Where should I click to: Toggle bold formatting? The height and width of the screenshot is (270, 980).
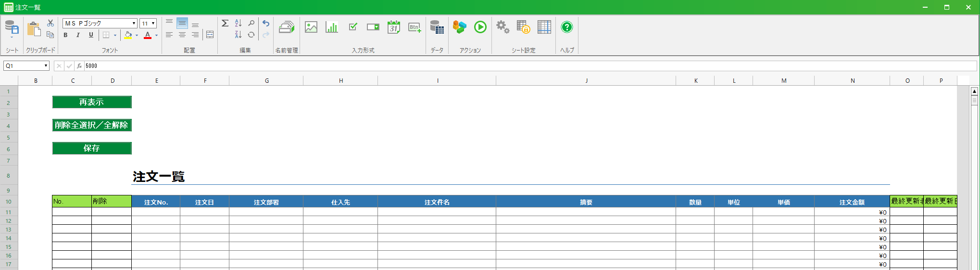click(x=65, y=35)
